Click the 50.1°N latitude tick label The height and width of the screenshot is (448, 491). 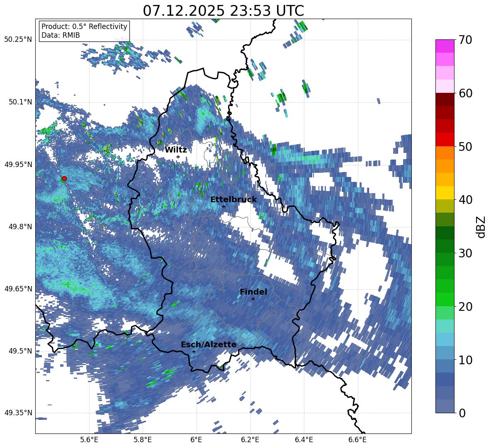tap(20, 102)
